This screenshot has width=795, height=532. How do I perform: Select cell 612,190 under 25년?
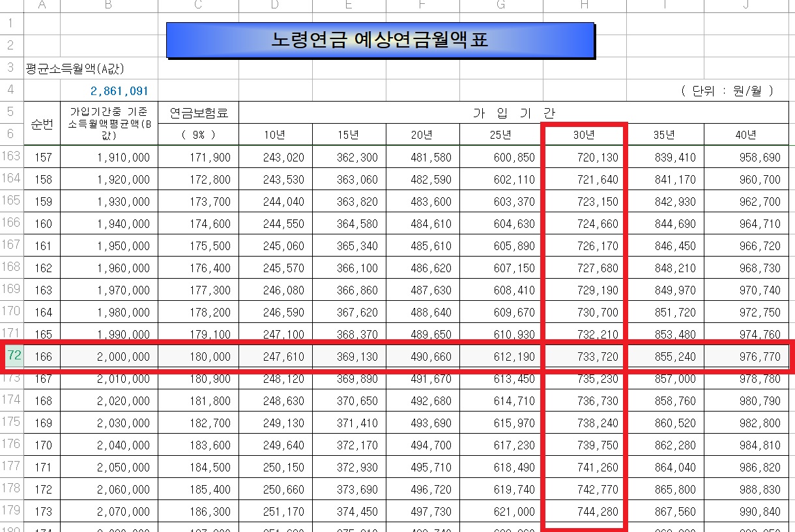[x=501, y=357]
